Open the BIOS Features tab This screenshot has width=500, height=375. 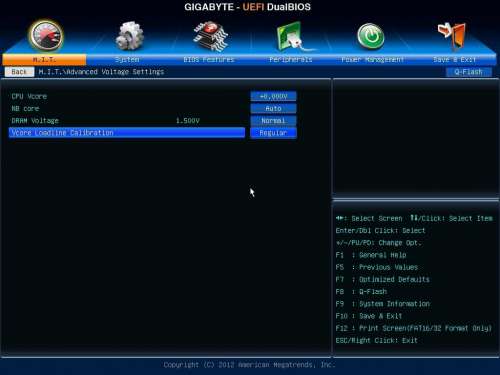(x=209, y=60)
